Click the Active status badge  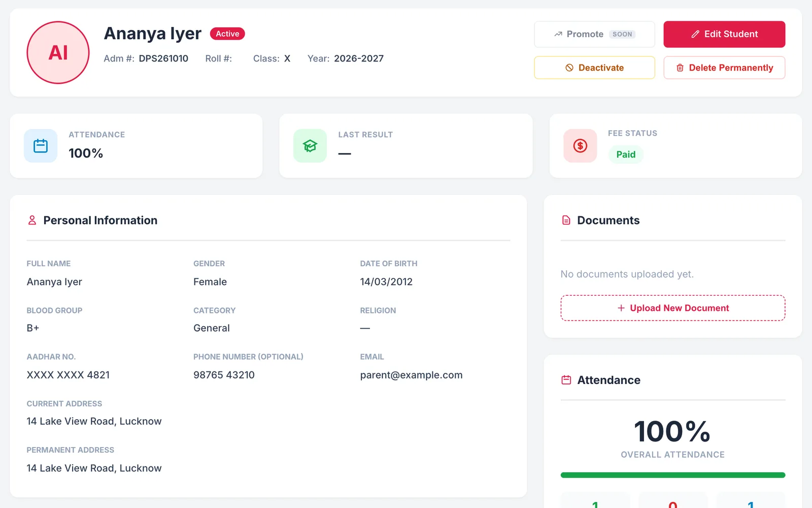(x=227, y=34)
